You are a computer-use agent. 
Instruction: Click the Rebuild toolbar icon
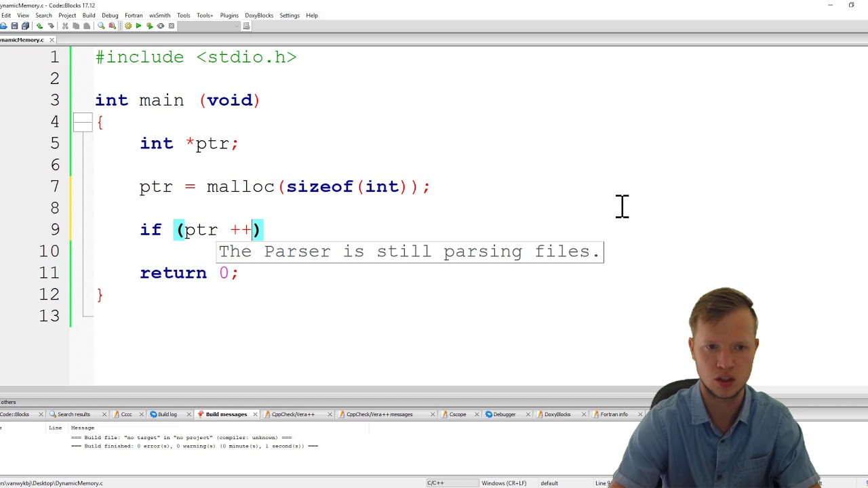161,26
